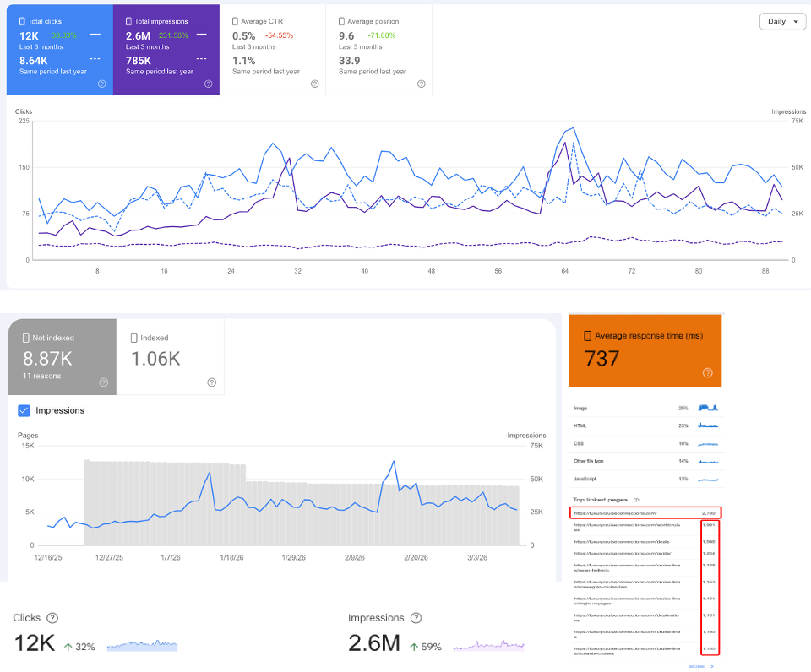
Task: Click help icon on Average response time card
Action: tap(708, 372)
